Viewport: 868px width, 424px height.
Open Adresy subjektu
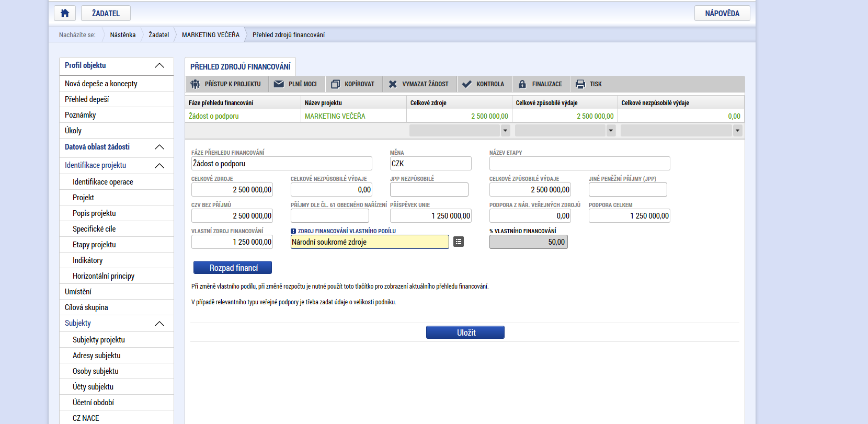click(117, 356)
